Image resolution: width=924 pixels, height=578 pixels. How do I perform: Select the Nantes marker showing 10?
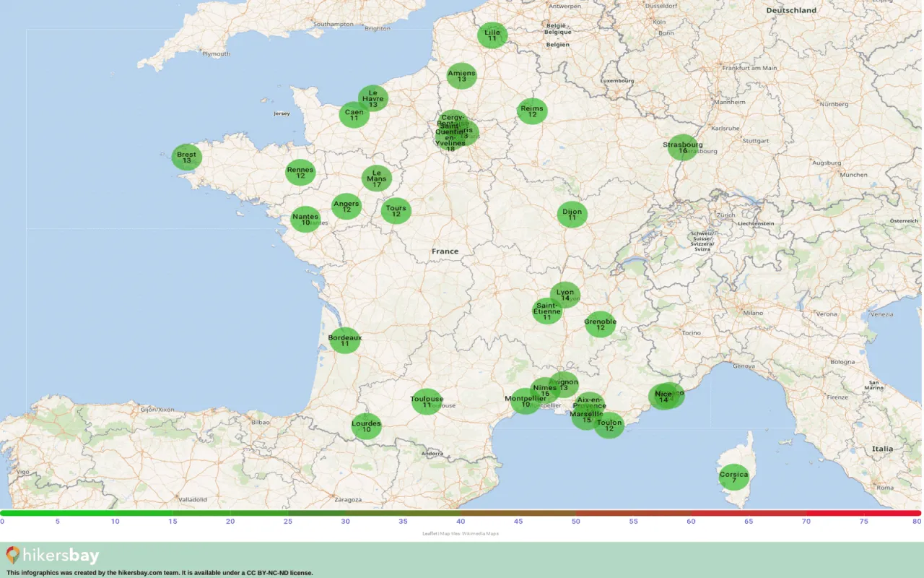(x=305, y=219)
